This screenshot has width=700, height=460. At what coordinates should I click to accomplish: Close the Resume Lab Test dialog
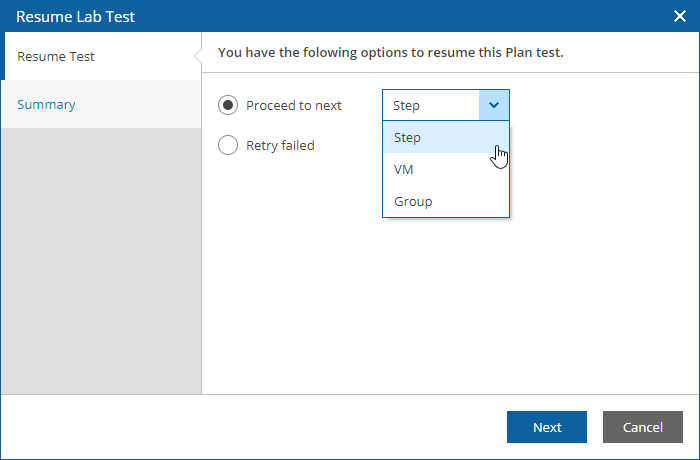point(679,16)
